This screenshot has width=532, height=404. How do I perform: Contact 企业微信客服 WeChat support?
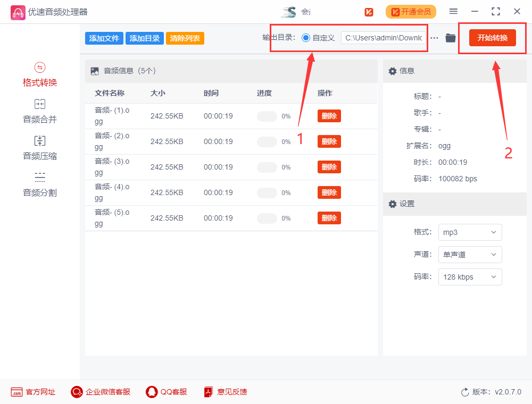pyautogui.click(x=100, y=392)
